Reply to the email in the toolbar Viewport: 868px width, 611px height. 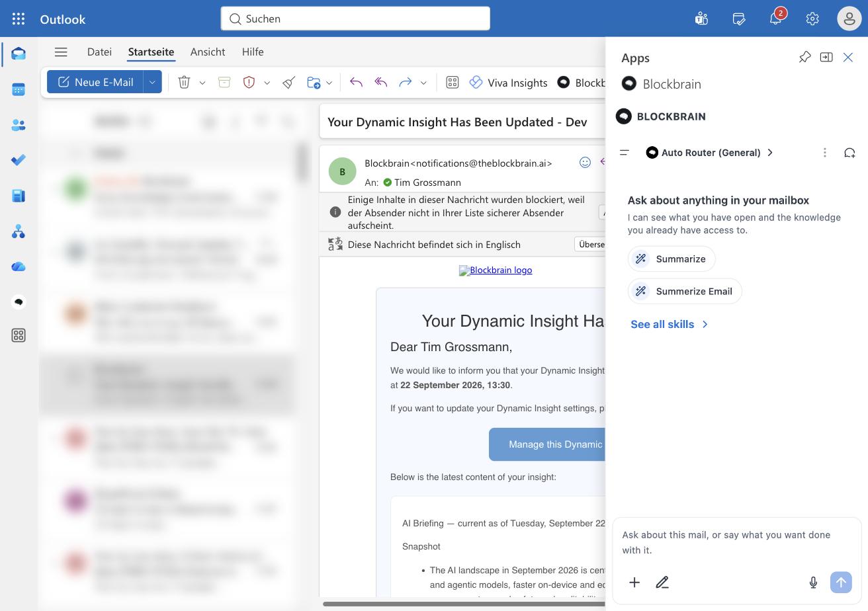click(x=356, y=82)
